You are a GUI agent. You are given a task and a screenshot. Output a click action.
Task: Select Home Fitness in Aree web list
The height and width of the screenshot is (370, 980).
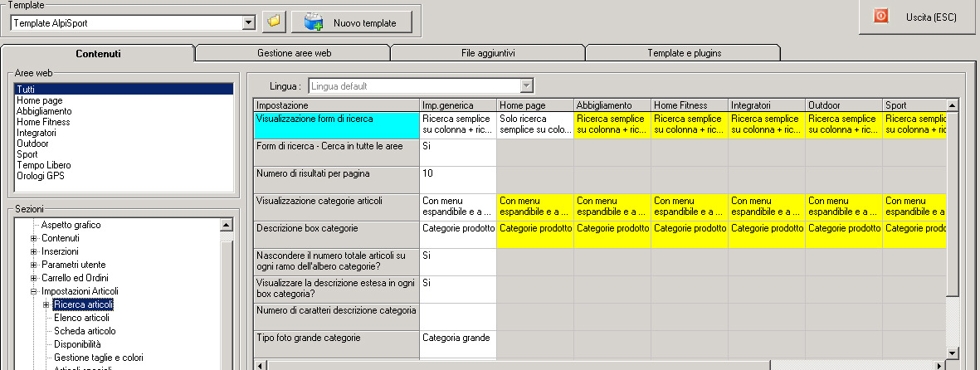(43, 122)
